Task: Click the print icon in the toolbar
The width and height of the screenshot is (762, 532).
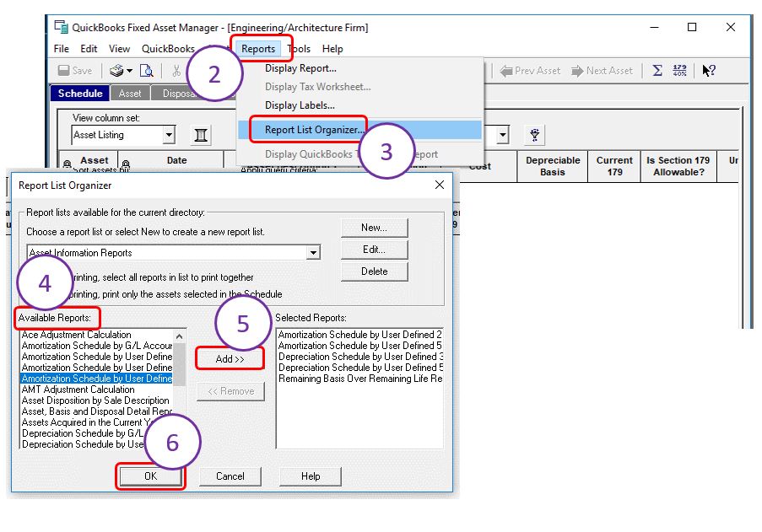Action: click(116, 71)
